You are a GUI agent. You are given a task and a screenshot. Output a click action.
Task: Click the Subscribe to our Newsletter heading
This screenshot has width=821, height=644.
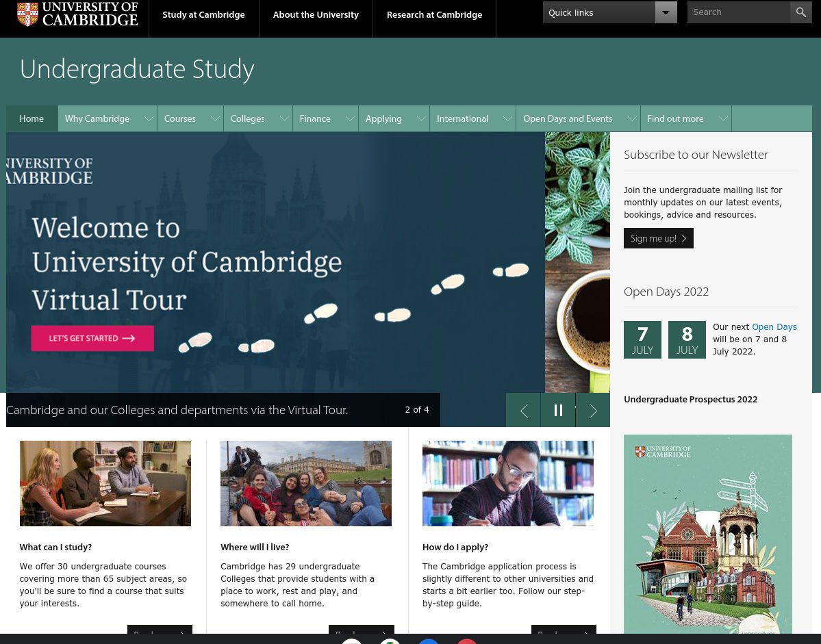[x=695, y=155]
